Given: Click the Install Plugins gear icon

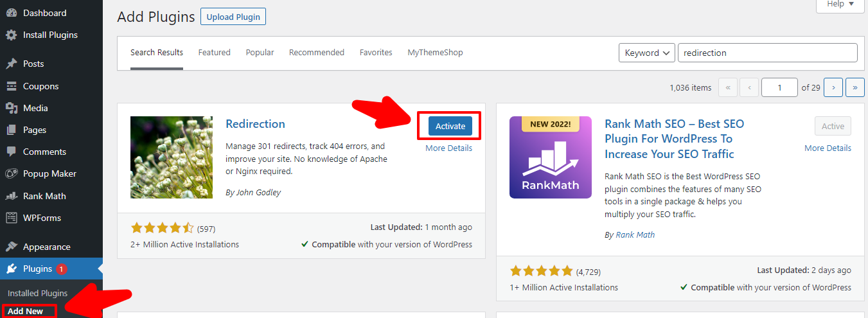Looking at the screenshot, I should (x=11, y=35).
